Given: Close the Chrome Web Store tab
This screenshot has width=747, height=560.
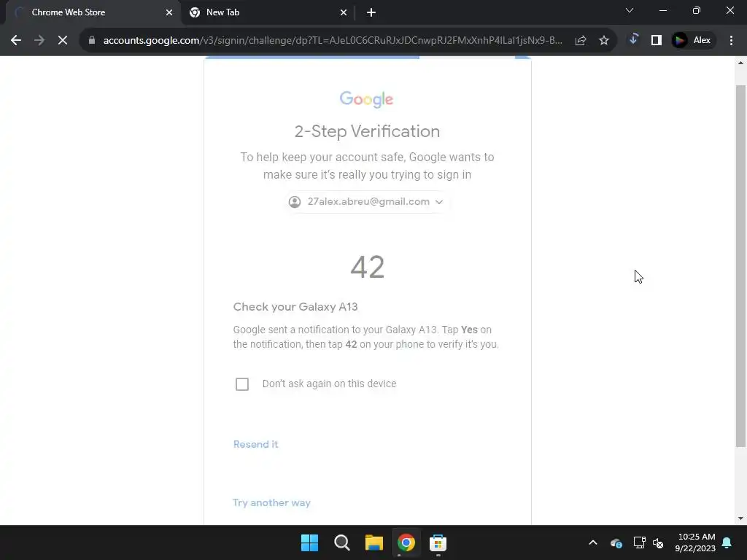Looking at the screenshot, I should [x=169, y=13].
